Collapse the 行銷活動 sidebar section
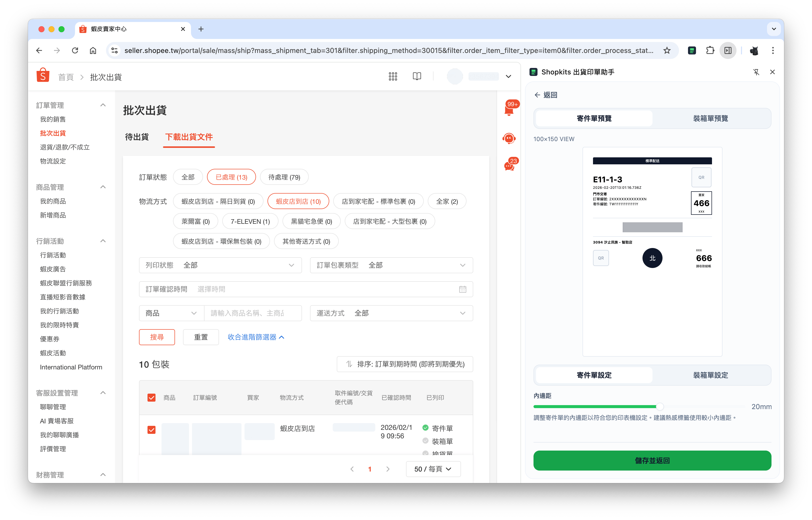 click(x=103, y=241)
